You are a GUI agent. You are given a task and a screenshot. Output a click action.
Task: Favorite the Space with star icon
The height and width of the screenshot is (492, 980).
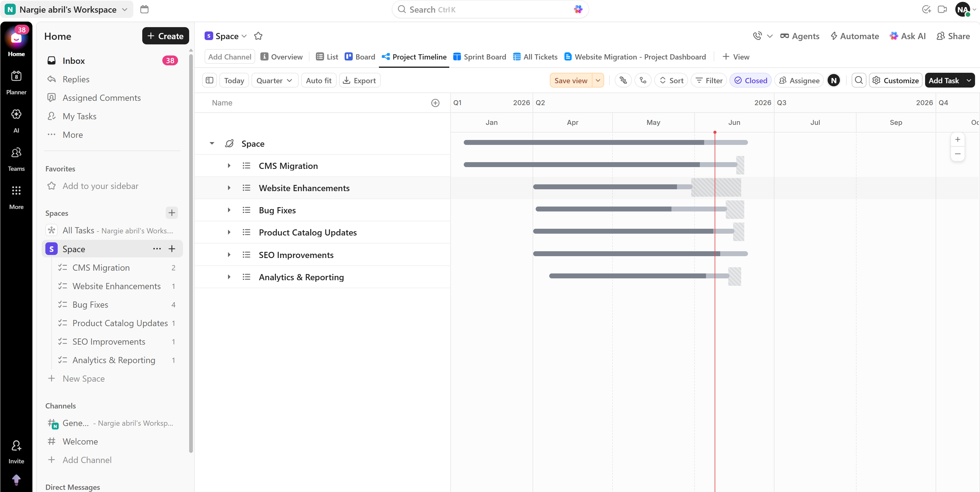click(x=258, y=36)
